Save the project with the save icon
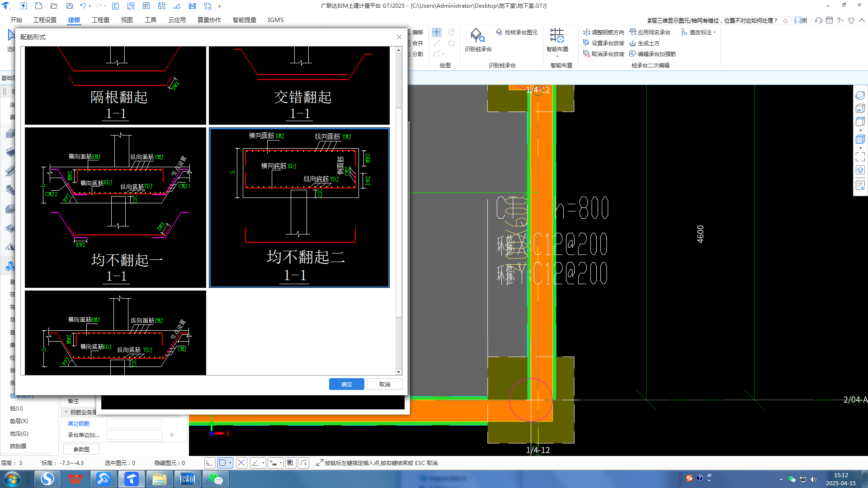Viewport: 868px width, 488px height. [69, 6]
